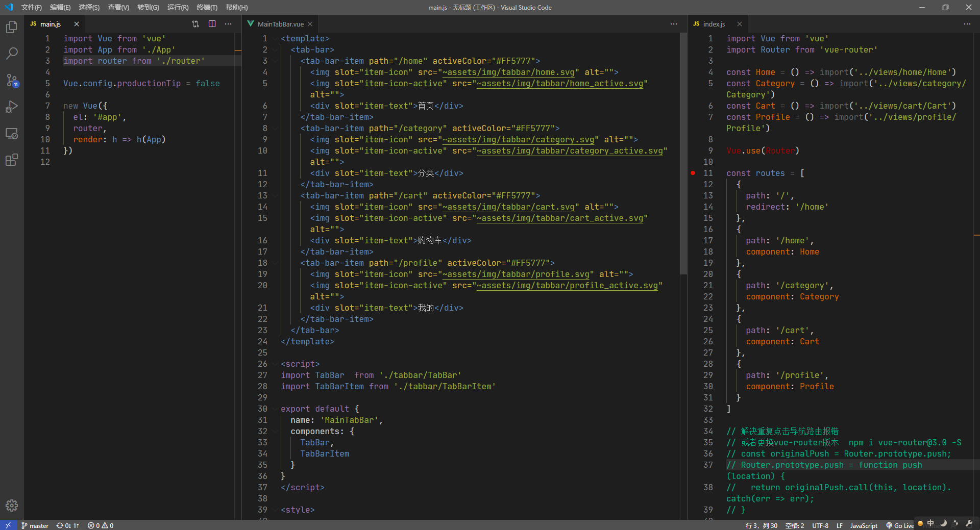The width and height of the screenshot is (980, 530).
Task: Click the IME orange circle logo icon
Action: pyautogui.click(x=920, y=523)
